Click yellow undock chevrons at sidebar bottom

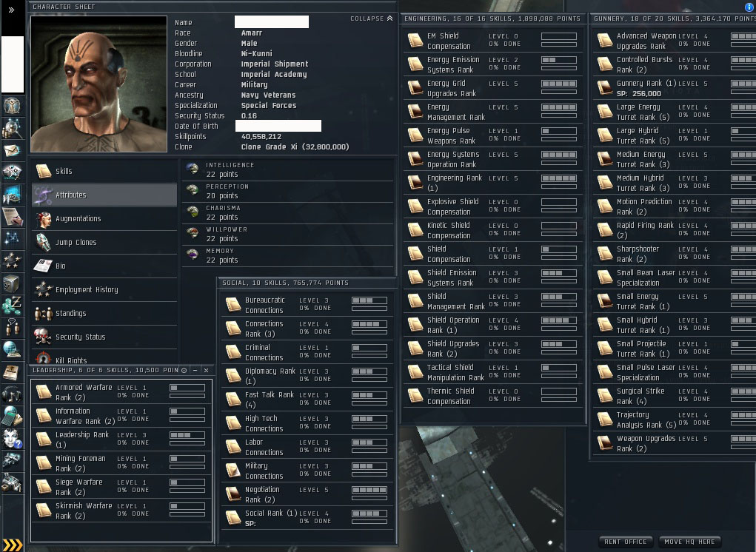click(x=12, y=545)
